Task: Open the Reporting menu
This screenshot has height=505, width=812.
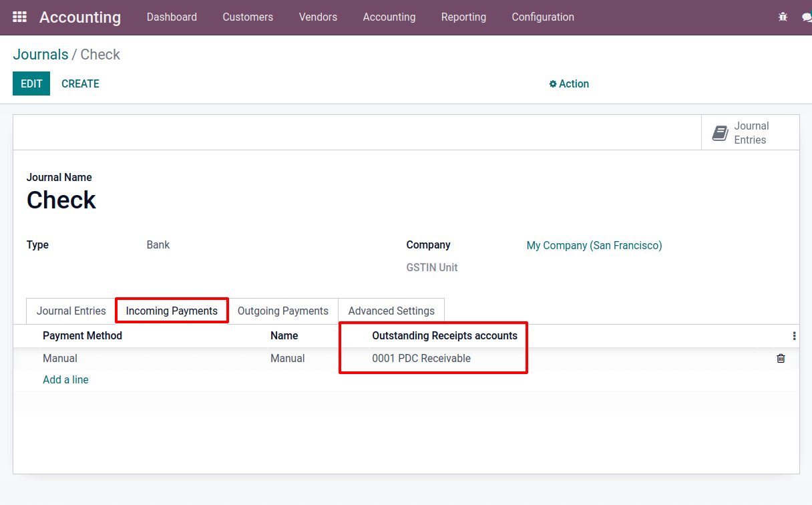Action: pos(463,17)
